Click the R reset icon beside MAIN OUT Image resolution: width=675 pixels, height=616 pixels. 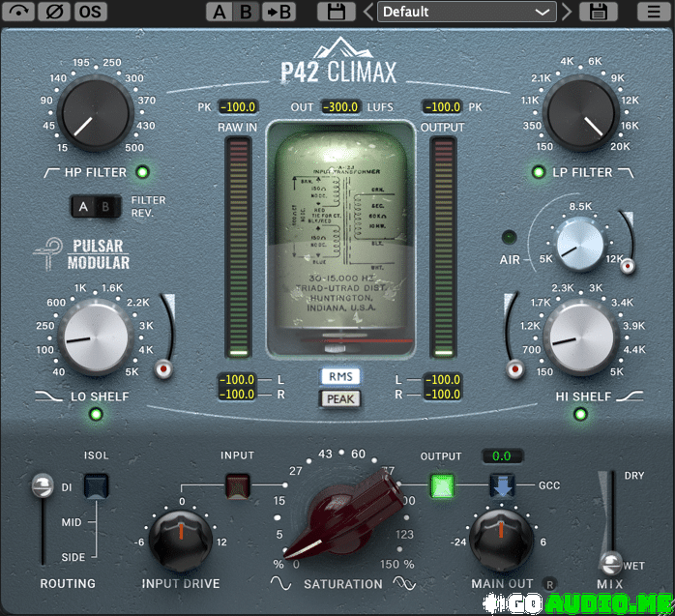click(549, 584)
